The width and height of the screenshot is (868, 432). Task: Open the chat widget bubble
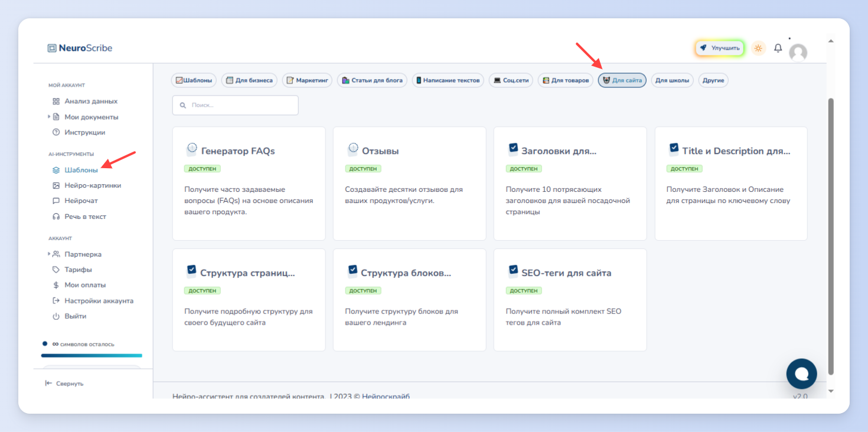click(801, 374)
